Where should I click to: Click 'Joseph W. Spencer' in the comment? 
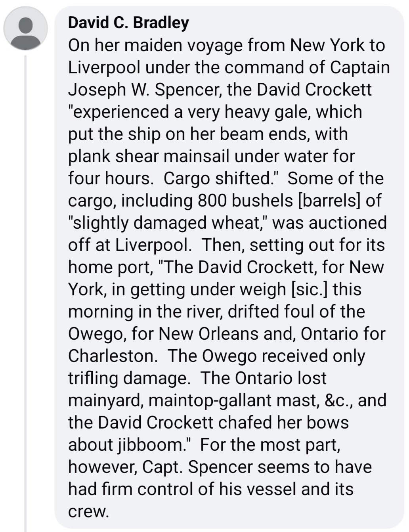point(145,90)
